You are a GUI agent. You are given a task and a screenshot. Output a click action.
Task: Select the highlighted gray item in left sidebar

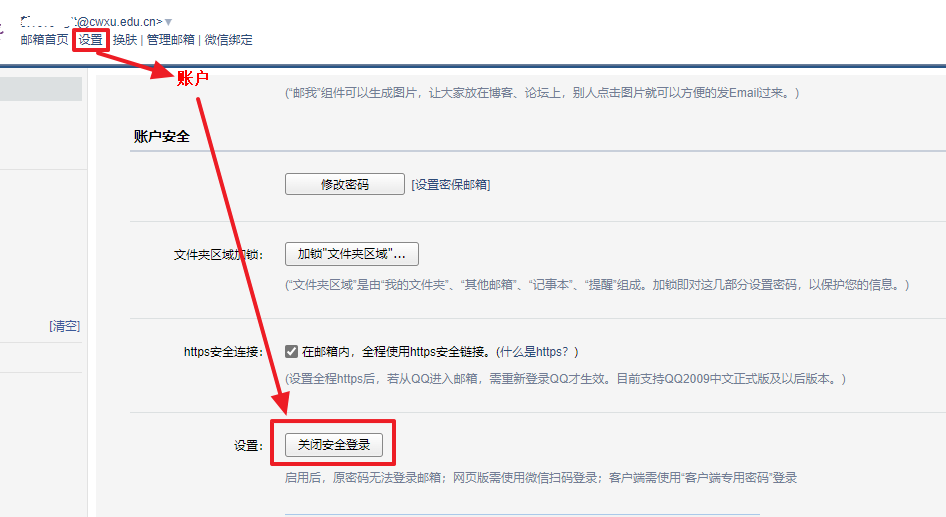40,89
